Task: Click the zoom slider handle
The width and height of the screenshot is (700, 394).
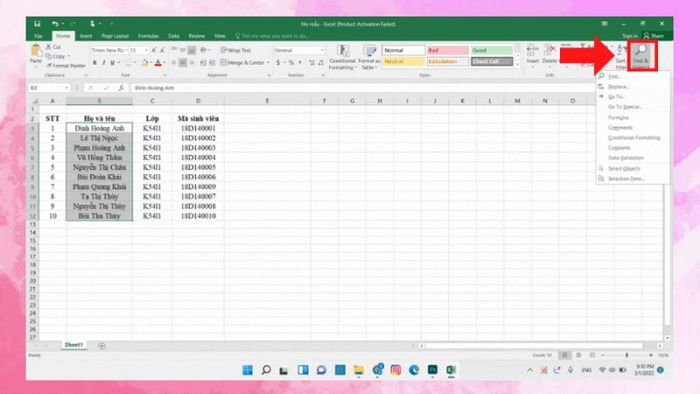Action: 627,355
